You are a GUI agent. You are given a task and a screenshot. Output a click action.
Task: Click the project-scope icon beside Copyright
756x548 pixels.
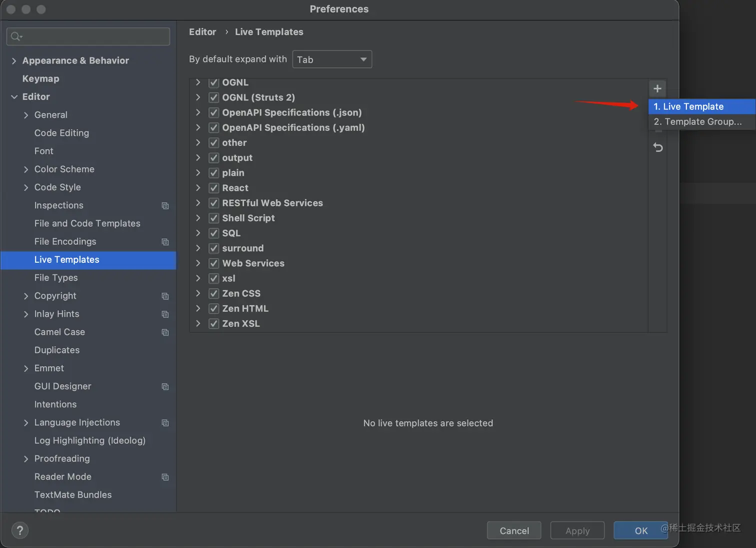click(x=165, y=296)
